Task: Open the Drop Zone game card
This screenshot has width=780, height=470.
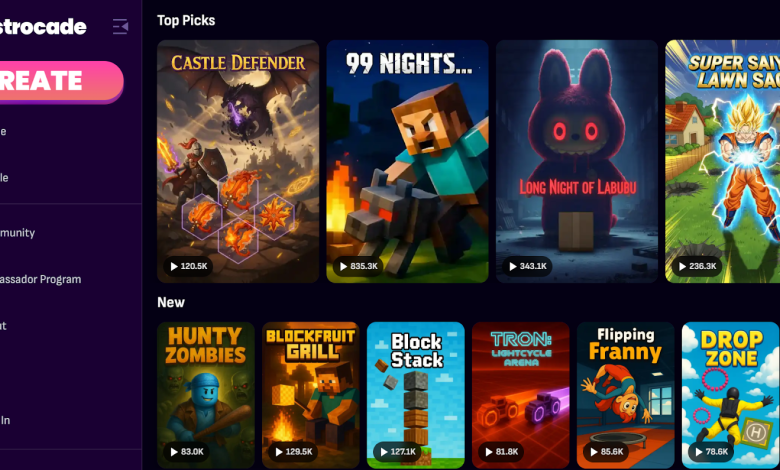Action: [x=730, y=395]
